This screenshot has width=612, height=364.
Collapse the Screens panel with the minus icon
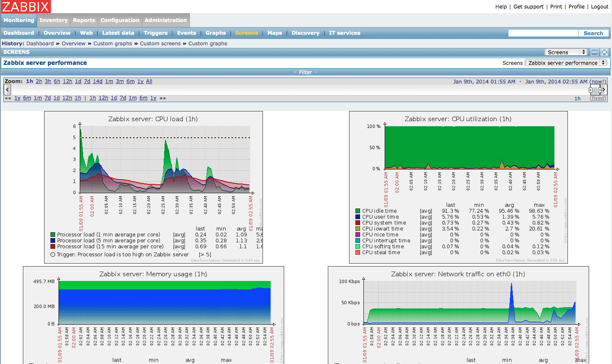595,52
